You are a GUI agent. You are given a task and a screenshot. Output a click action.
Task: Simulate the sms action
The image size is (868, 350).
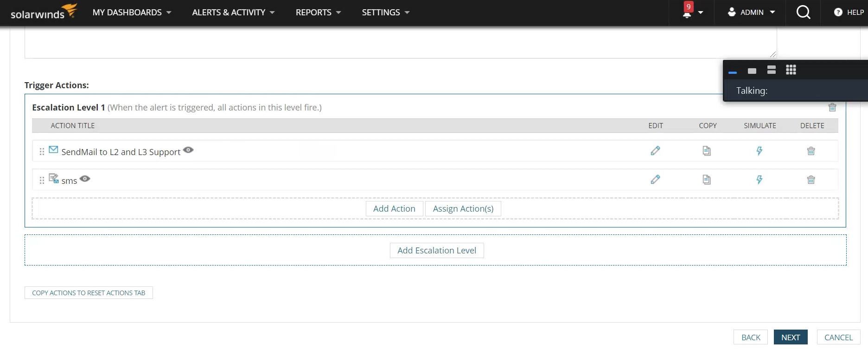click(x=759, y=180)
